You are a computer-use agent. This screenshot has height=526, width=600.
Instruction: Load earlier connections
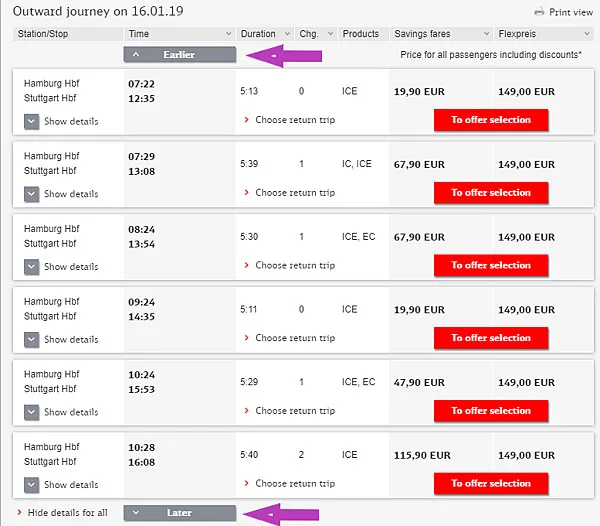click(x=180, y=54)
